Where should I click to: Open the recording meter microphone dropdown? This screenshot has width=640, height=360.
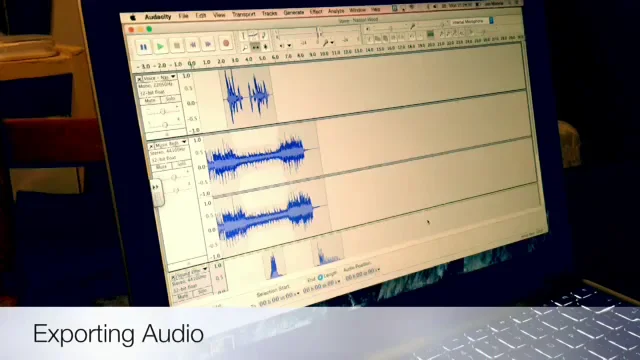click(x=332, y=42)
